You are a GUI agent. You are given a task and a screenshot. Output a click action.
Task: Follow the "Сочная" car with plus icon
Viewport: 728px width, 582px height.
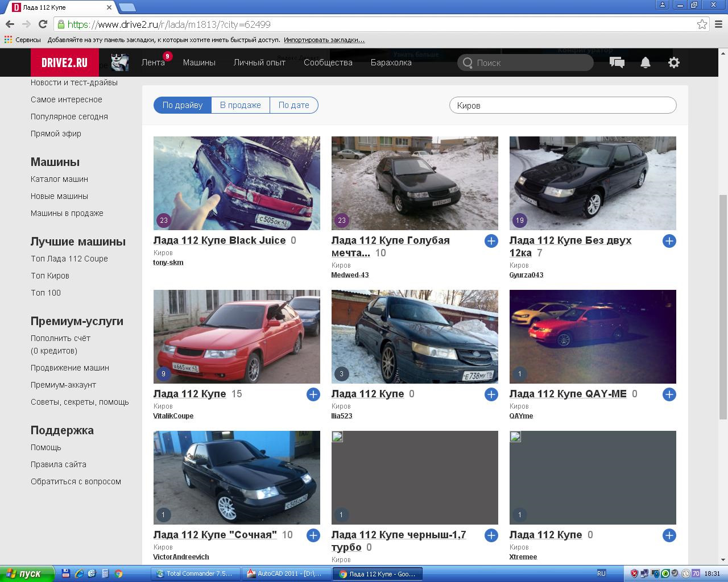point(313,535)
